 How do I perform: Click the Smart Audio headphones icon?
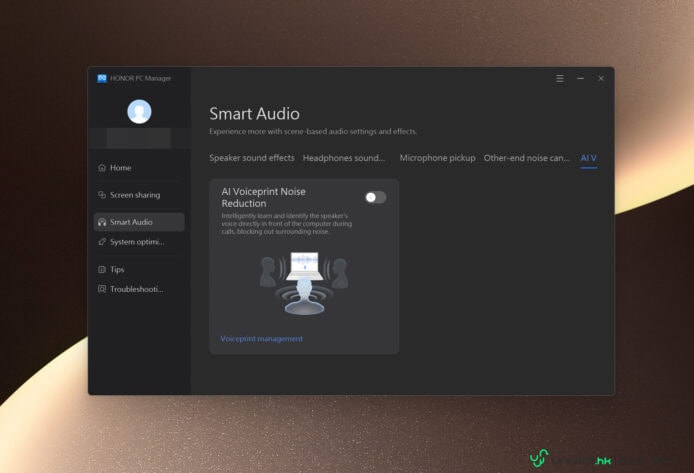coord(102,222)
